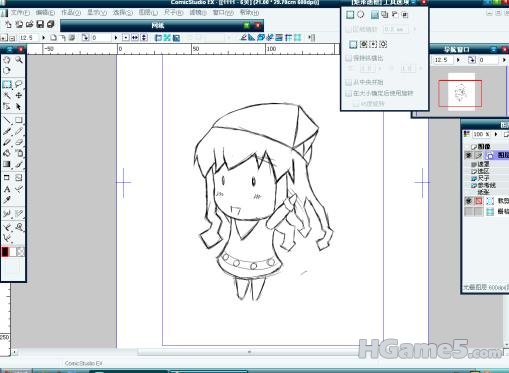The image size is (509, 373).
Task: Select the Pen tool in toolbox
Action: (7, 131)
